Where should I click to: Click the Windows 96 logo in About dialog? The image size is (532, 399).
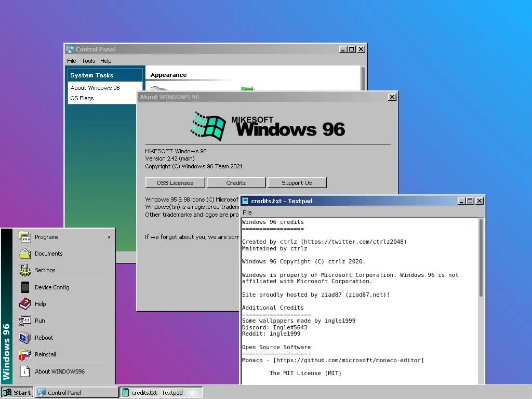tap(268, 126)
